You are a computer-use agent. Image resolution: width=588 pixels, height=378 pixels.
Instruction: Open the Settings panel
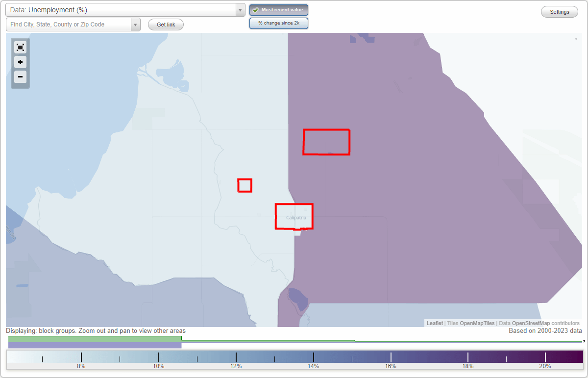(x=559, y=11)
